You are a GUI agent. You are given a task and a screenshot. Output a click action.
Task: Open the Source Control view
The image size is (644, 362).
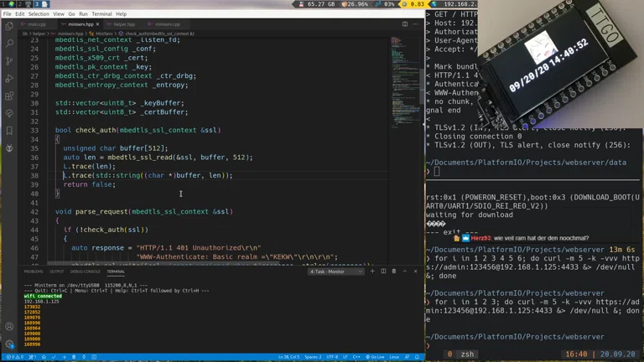(9, 61)
